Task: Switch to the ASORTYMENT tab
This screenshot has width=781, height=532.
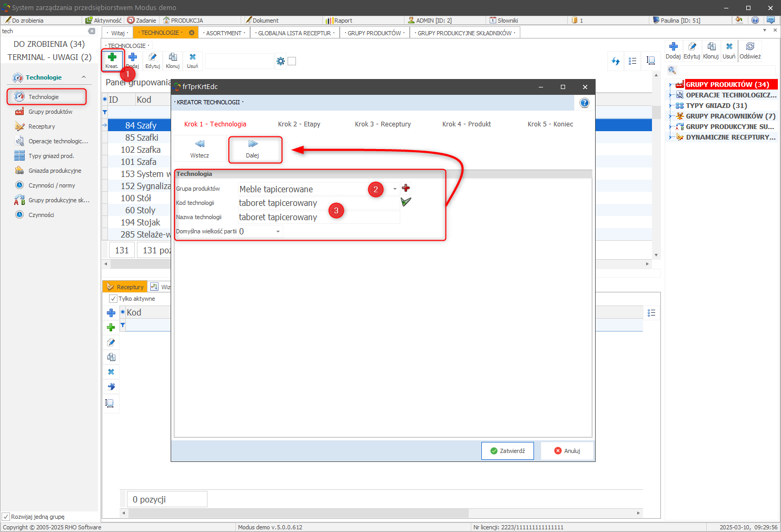Action: point(224,33)
